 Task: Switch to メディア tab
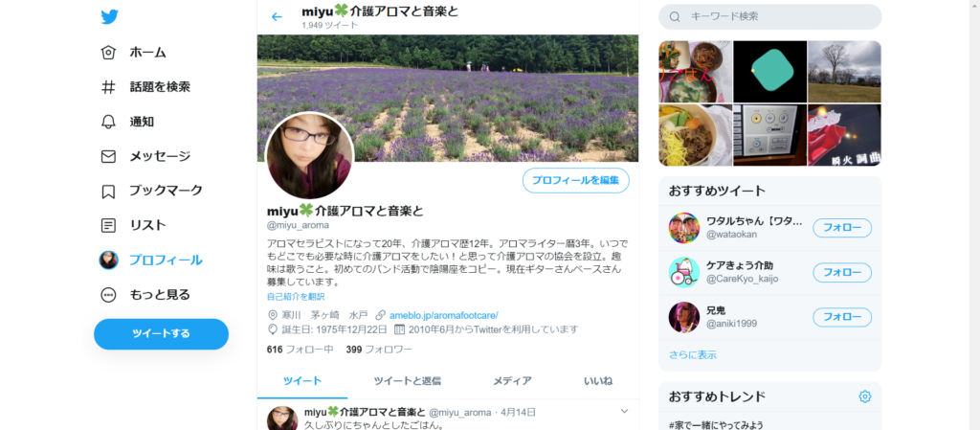(x=512, y=380)
